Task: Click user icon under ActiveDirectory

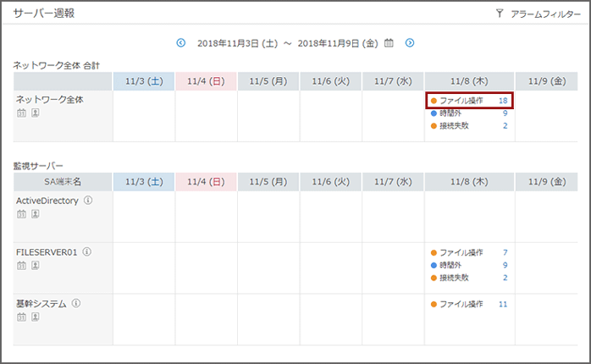Action: [36, 214]
